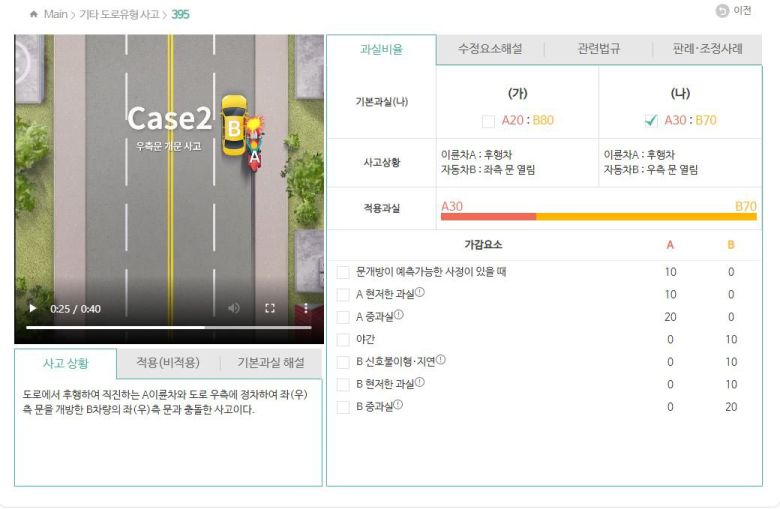The width and height of the screenshot is (780, 509).
Task: Open info icon next to A 중과실
Action: click(399, 314)
